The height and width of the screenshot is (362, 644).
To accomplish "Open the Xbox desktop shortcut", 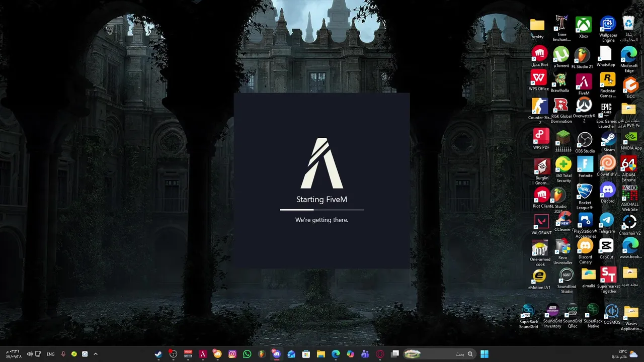I will click(584, 28).
